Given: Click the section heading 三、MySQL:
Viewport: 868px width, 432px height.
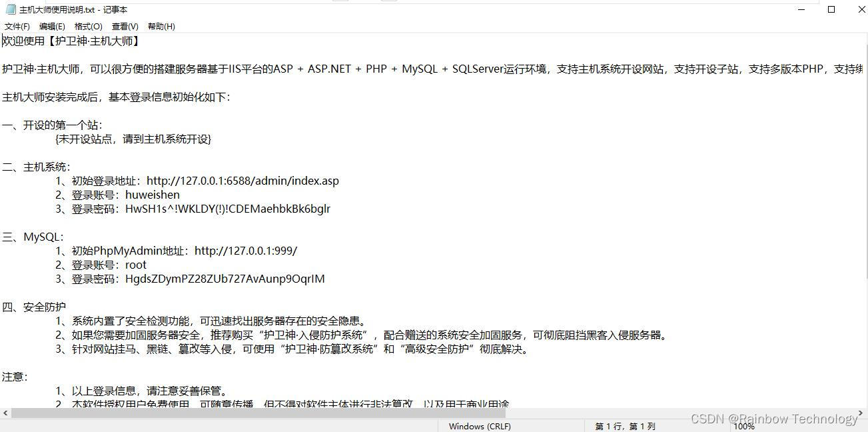Looking at the screenshot, I should pyautogui.click(x=33, y=237).
